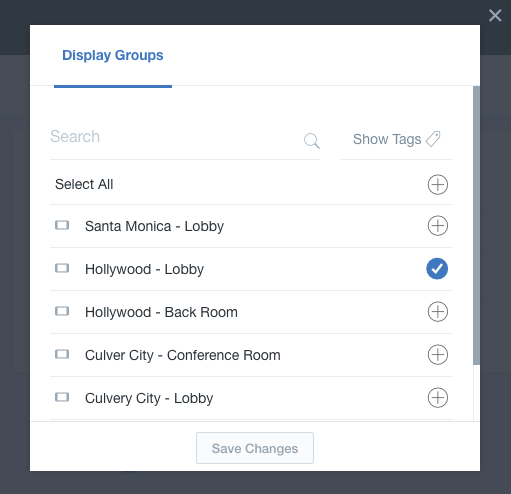
Task: Add Santa Monica - Lobby with plus toggle
Action: pyautogui.click(x=437, y=226)
